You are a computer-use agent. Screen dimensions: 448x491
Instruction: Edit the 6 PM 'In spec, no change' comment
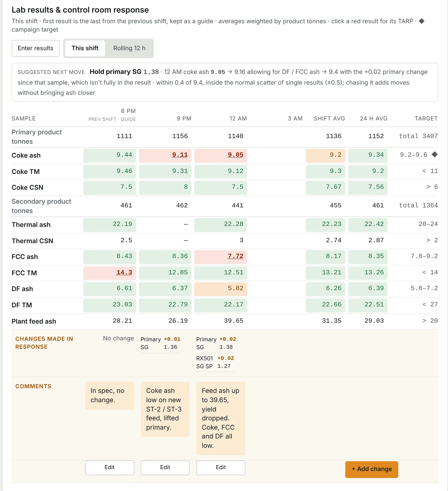click(109, 467)
